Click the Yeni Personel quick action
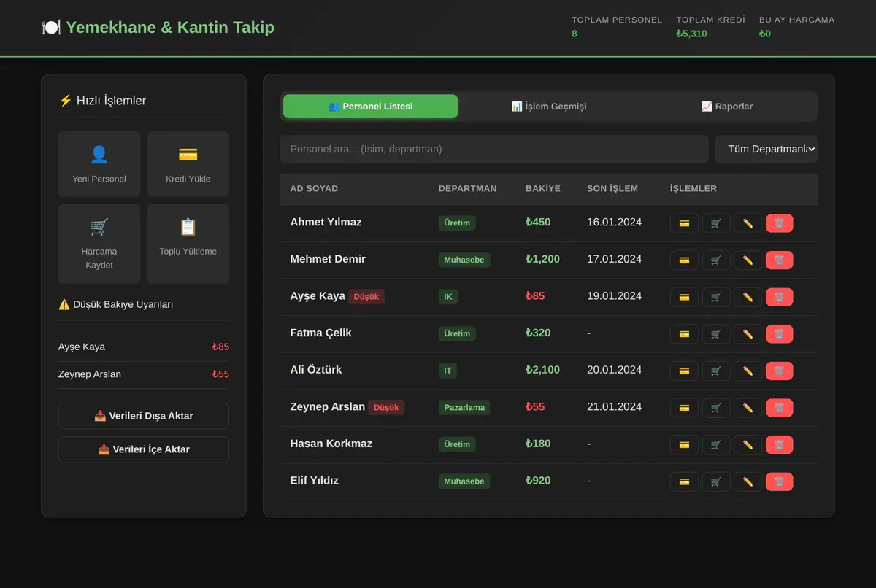876x588 pixels. tap(99, 164)
